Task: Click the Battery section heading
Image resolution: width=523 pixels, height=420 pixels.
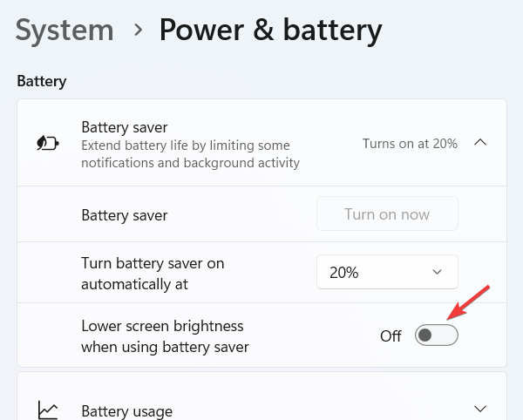Action: click(x=42, y=81)
